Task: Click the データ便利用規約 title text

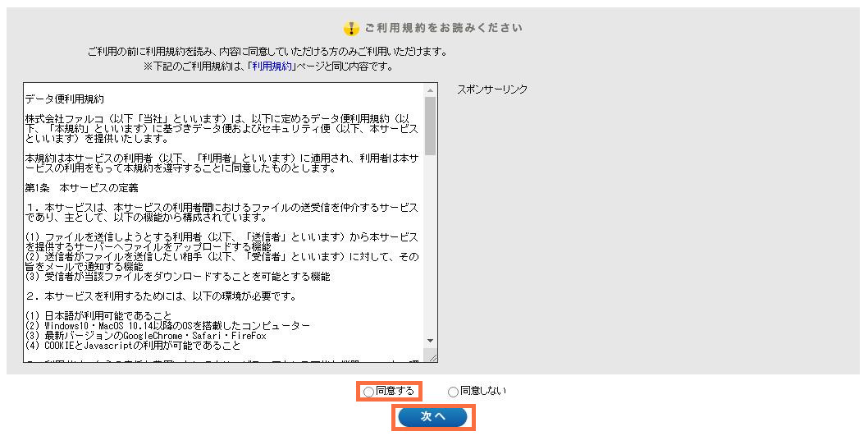Action: tap(64, 99)
